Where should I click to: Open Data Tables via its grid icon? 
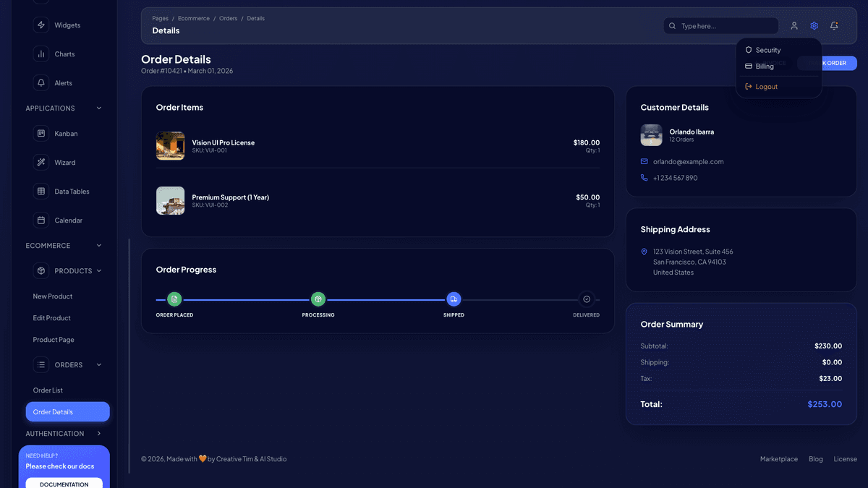(x=41, y=191)
